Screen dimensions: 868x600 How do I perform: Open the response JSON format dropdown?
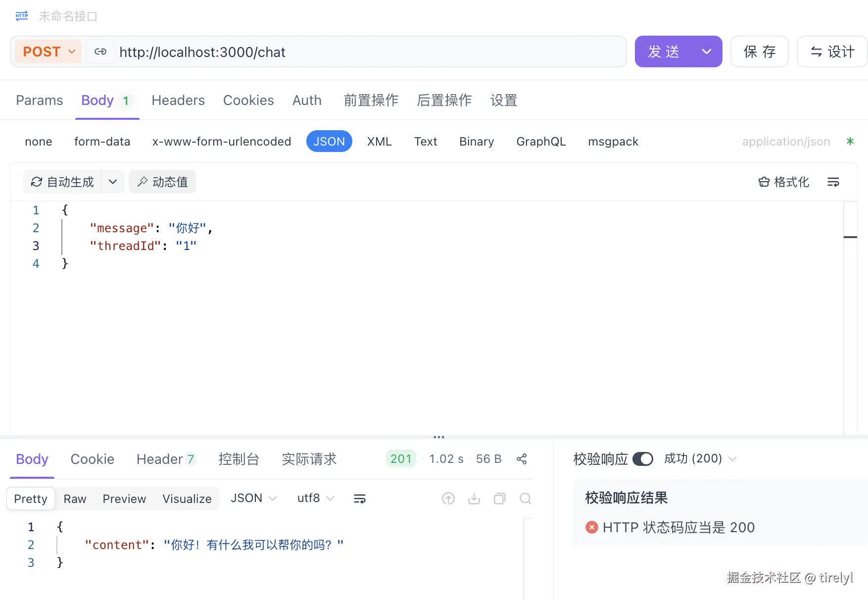[x=253, y=498]
